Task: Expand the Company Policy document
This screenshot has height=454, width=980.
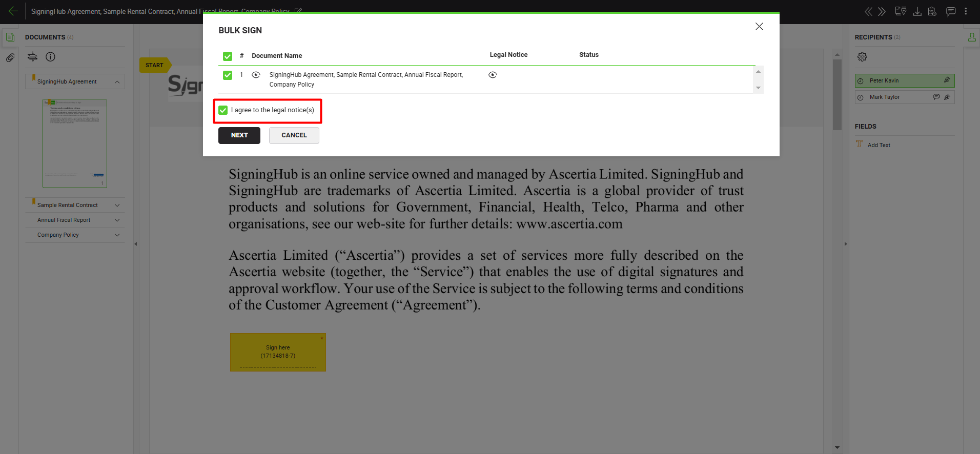Action: click(117, 235)
